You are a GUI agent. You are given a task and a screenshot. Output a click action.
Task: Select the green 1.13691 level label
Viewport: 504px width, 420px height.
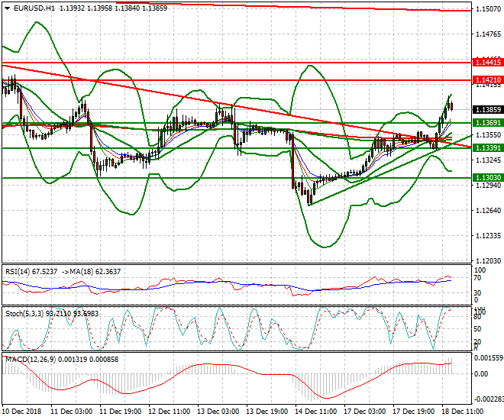[x=488, y=123]
